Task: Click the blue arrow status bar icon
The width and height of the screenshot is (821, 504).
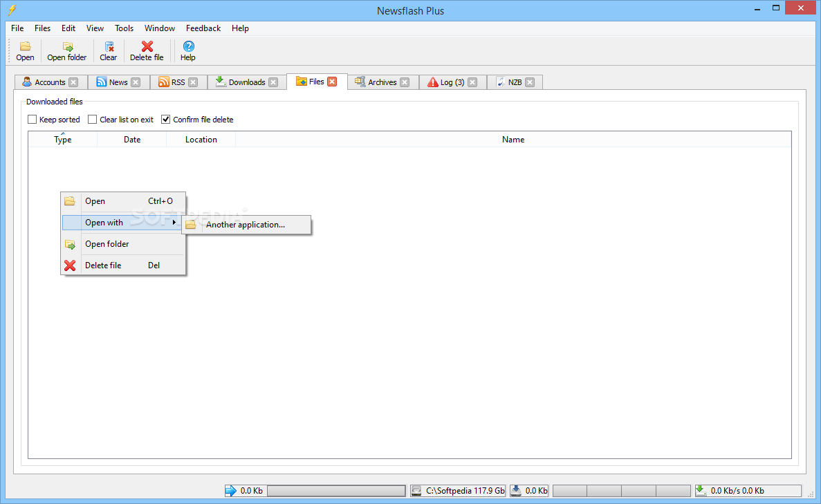Action: [231, 490]
